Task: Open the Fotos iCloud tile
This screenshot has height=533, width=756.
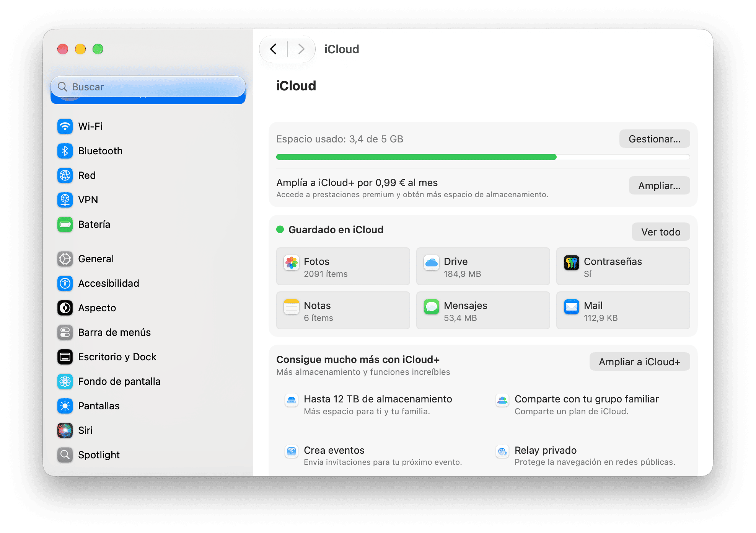Action: click(x=343, y=266)
